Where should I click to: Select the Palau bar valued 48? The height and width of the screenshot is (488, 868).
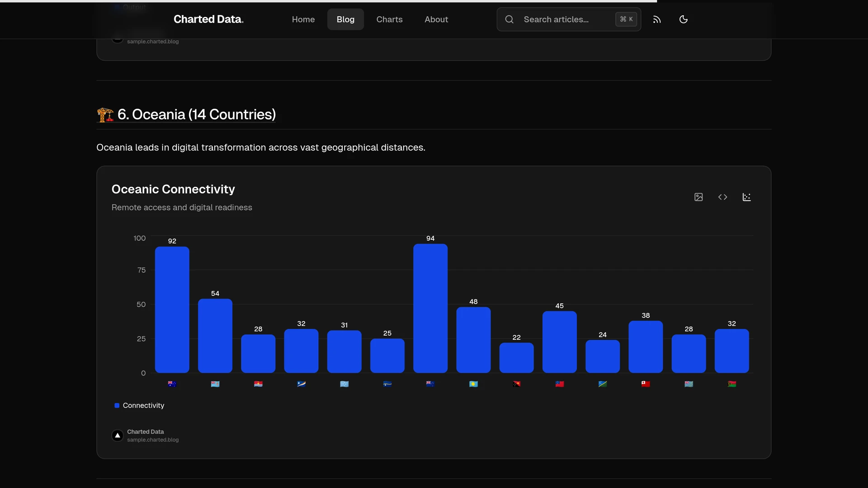(473, 340)
